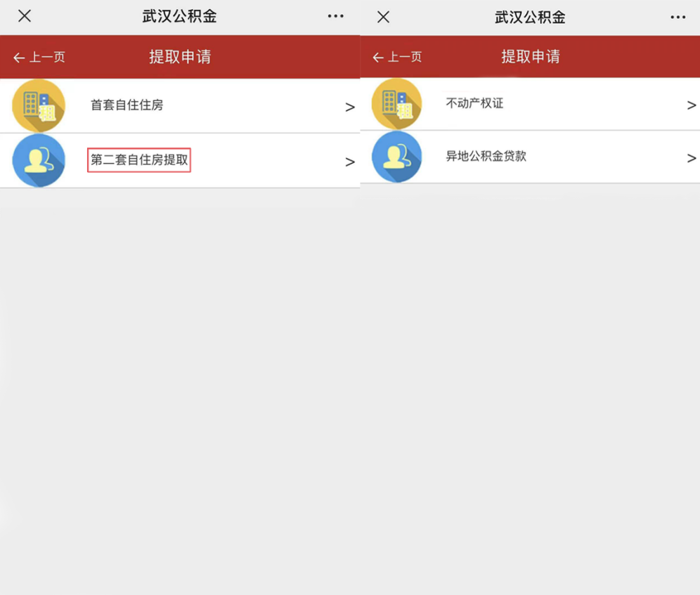Expand the 首套自住住房 row with its chevron
The width and height of the screenshot is (700, 595).
tap(349, 107)
